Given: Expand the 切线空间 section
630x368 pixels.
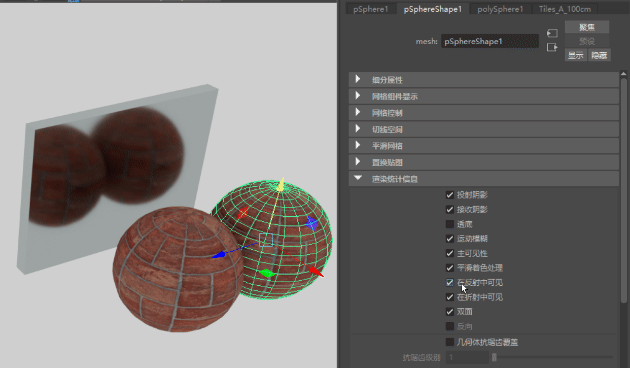Looking at the screenshot, I should pos(484,129).
